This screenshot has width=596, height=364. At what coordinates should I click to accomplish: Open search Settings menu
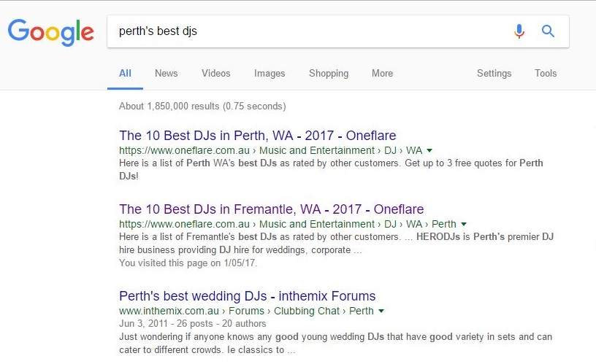click(494, 73)
